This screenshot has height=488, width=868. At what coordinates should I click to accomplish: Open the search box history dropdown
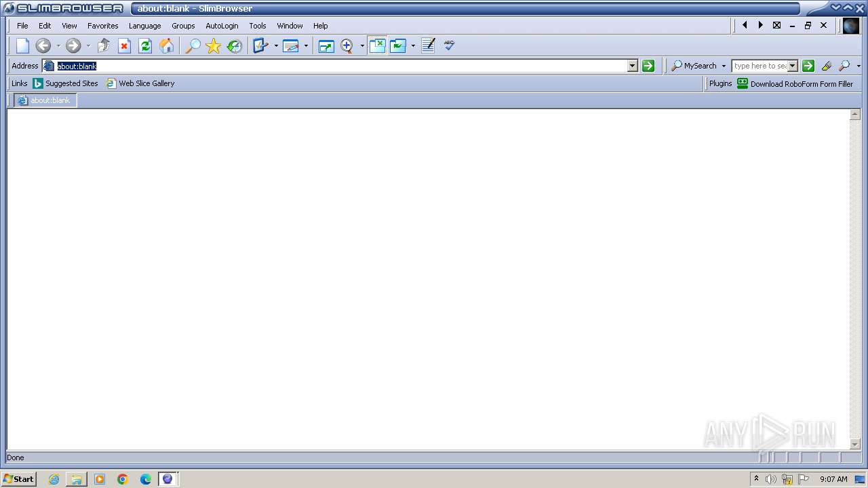793,66
